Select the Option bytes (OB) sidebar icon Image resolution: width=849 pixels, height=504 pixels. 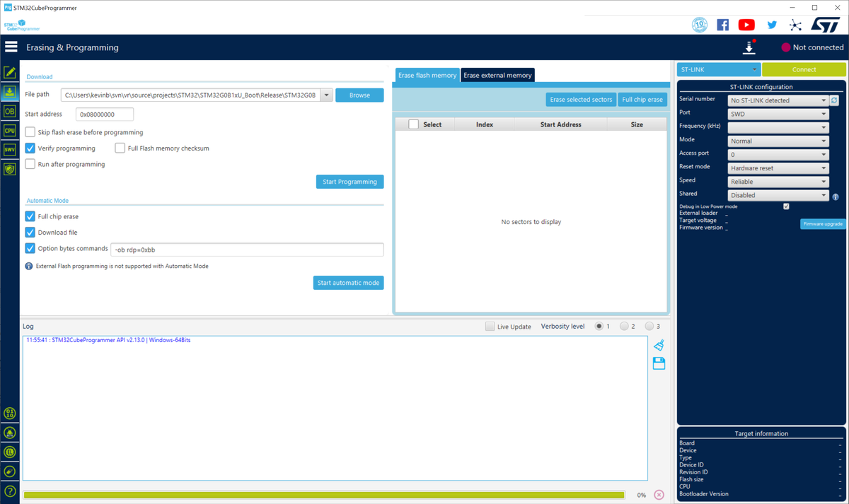coord(10,111)
